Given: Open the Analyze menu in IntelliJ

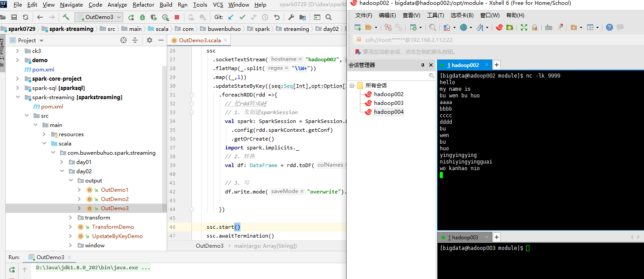Looking at the screenshot, I should [x=117, y=5].
